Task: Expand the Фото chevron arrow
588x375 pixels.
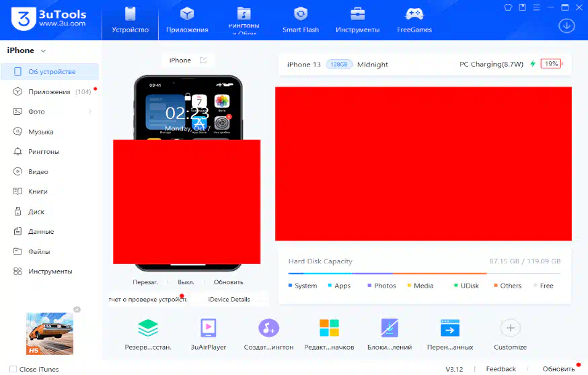Action: coord(90,112)
